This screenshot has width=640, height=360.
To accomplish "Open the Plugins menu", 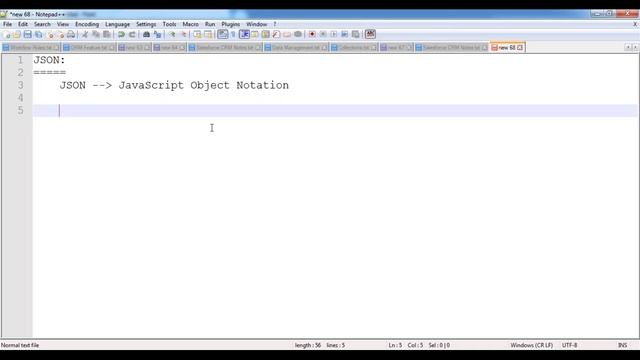I will tap(231, 24).
